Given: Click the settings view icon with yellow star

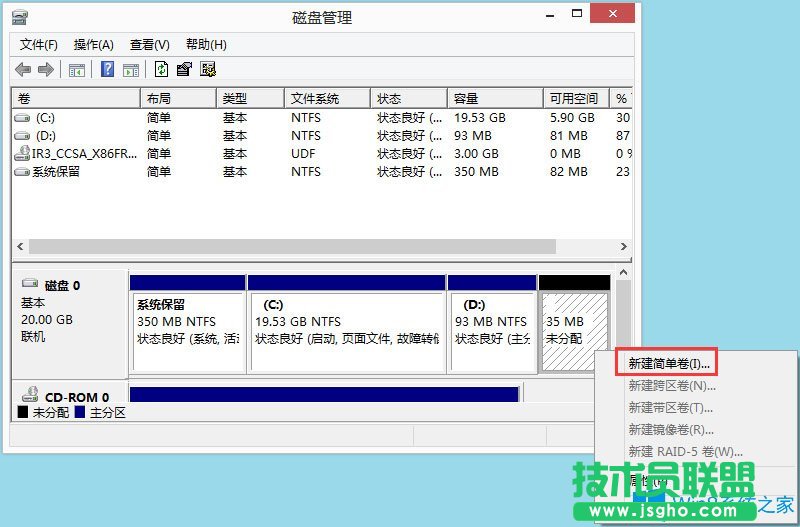Looking at the screenshot, I should coord(208,69).
